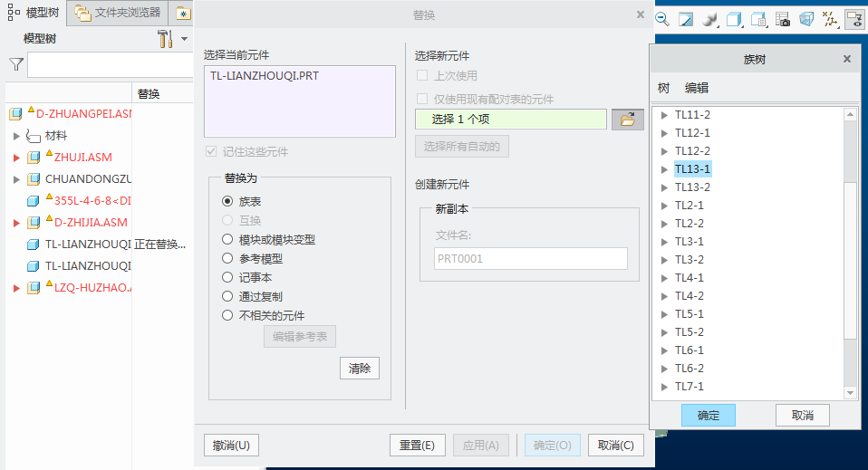This screenshot has height=470, width=868.
Task: Click the 选择 1 个项 collector field
Action: click(510, 119)
